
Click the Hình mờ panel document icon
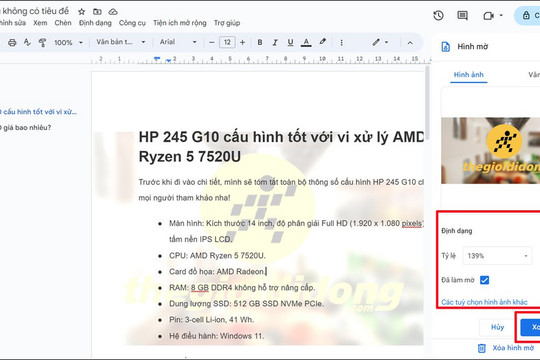pos(446,47)
